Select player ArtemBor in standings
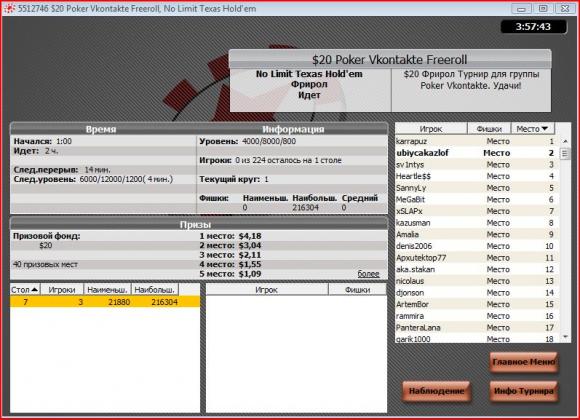The width and height of the screenshot is (580, 420). [x=475, y=304]
